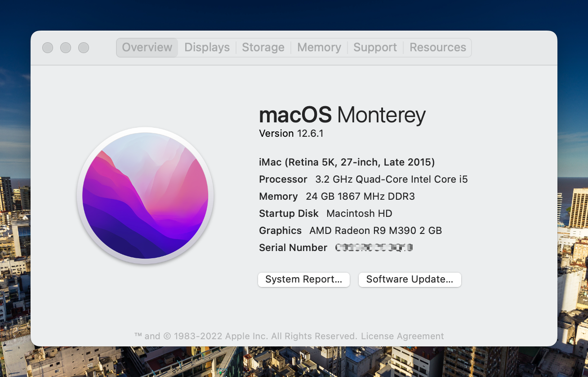Click the Software Update button

pyautogui.click(x=410, y=279)
